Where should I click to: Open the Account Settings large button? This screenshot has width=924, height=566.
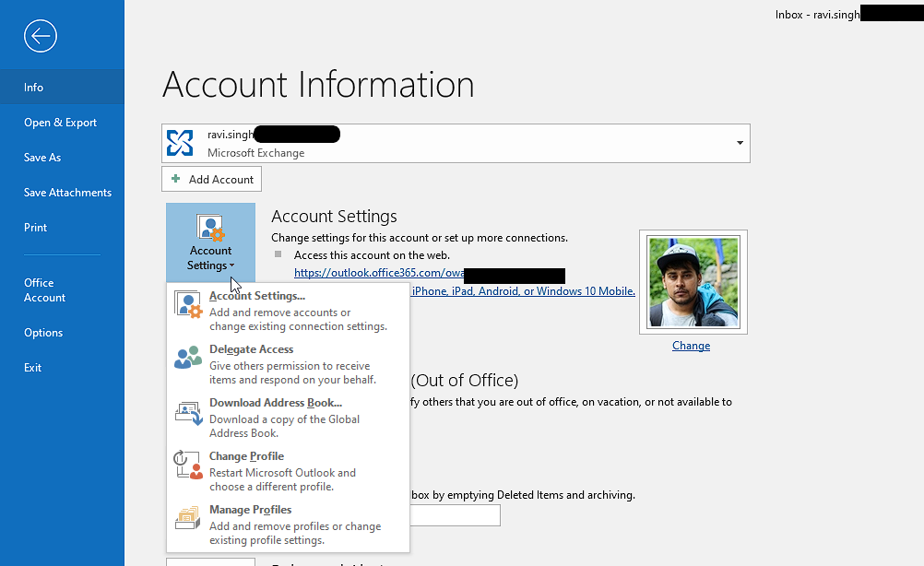210,242
